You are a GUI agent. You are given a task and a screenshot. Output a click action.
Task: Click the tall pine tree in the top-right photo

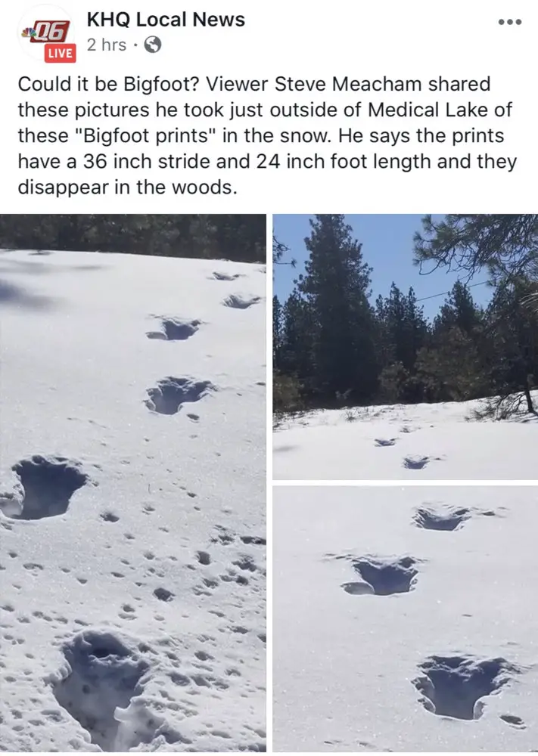pos(333,308)
